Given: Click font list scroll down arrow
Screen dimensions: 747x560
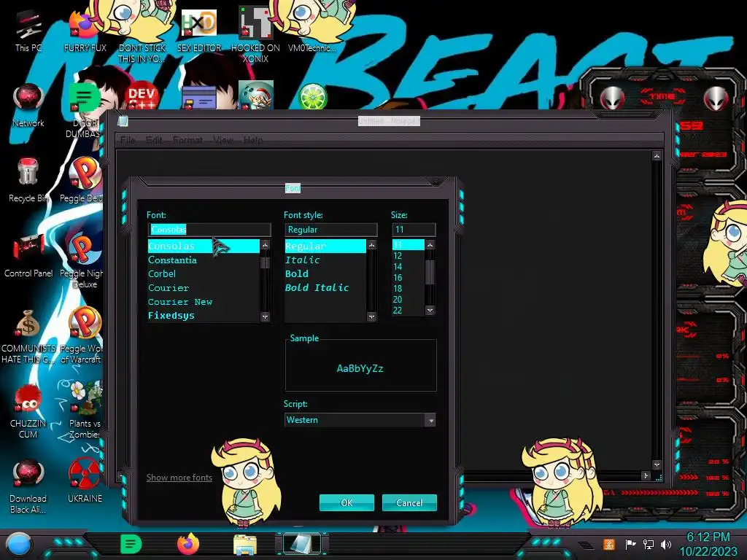Looking at the screenshot, I should point(266,316).
